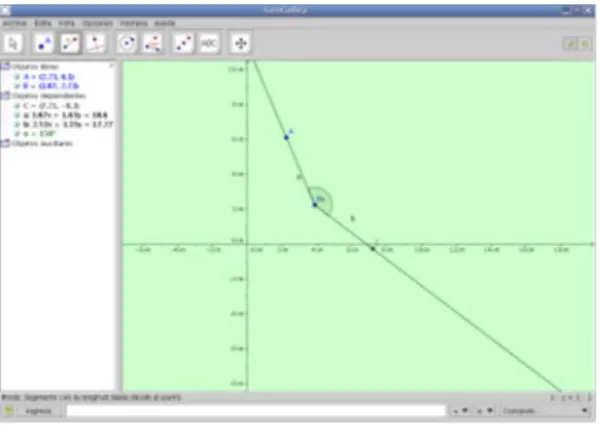Open the Edita menu

42,23
